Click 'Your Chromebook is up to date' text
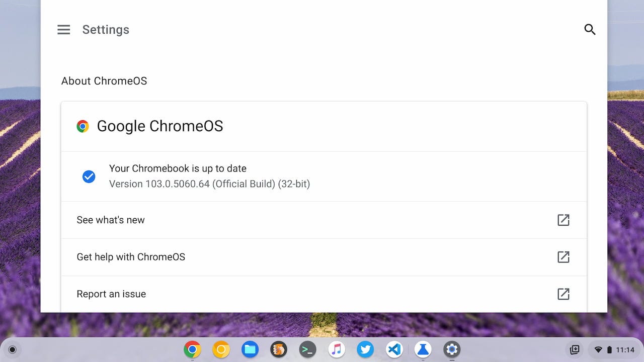Viewport: 644px width, 362px height. 178,168
